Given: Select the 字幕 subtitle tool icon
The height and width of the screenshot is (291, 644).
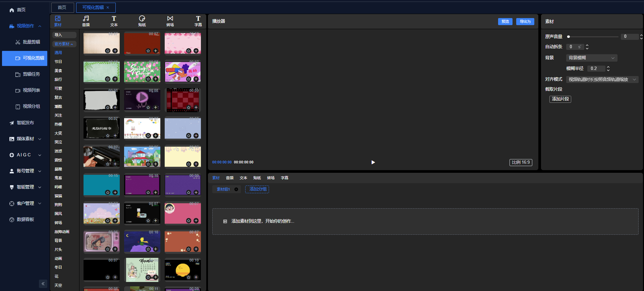Looking at the screenshot, I should point(198,21).
